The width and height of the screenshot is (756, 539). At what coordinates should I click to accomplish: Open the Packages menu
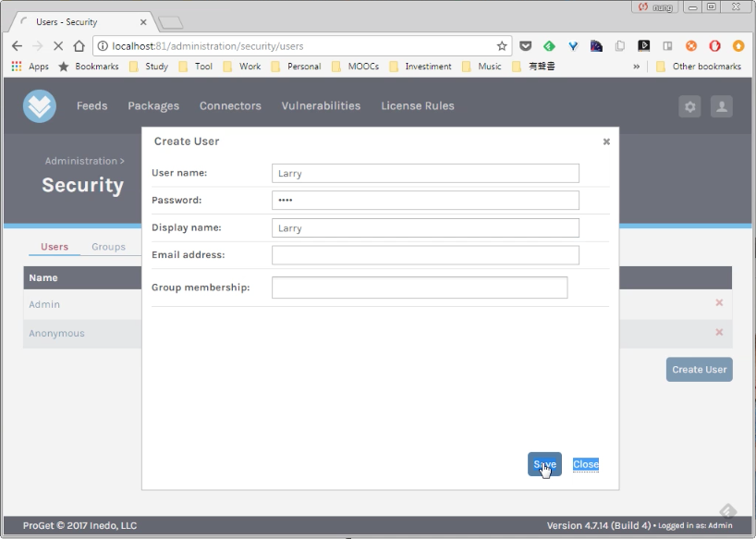[x=153, y=106]
